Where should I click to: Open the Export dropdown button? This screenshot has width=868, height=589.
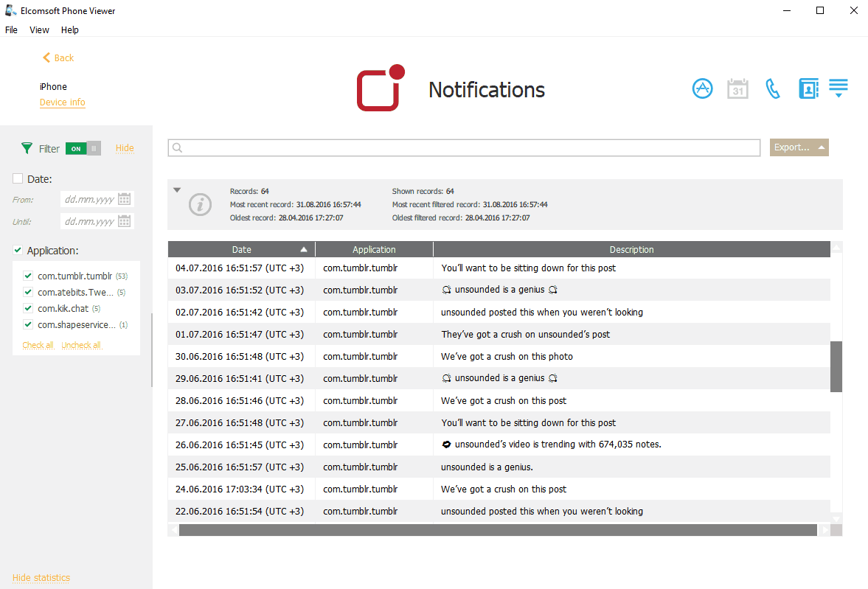pyautogui.click(x=799, y=147)
